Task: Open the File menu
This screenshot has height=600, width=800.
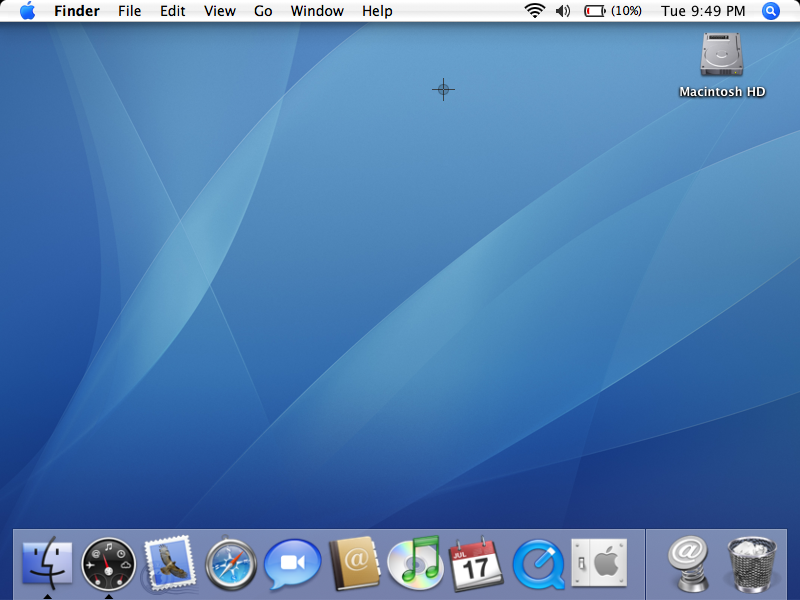Action: [129, 11]
